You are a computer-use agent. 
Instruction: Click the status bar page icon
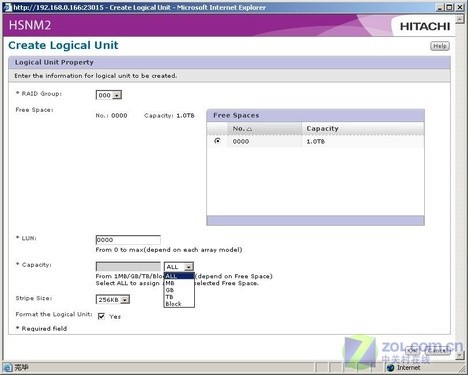pyautogui.click(x=7, y=367)
